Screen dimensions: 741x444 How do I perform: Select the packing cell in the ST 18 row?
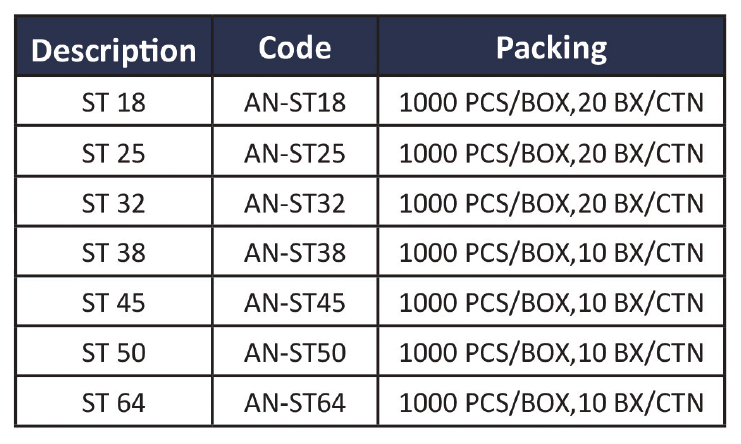pos(551,103)
